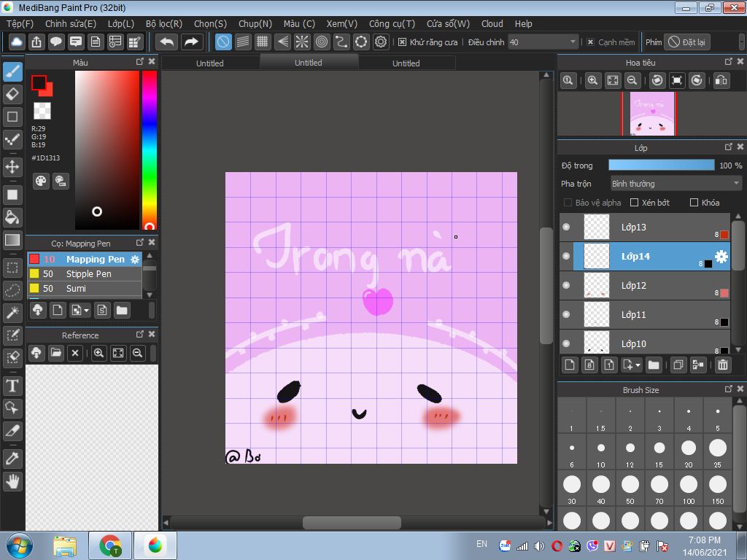Select the Hand tool
This screenshot has height=560, width=747.
[12, 481]
